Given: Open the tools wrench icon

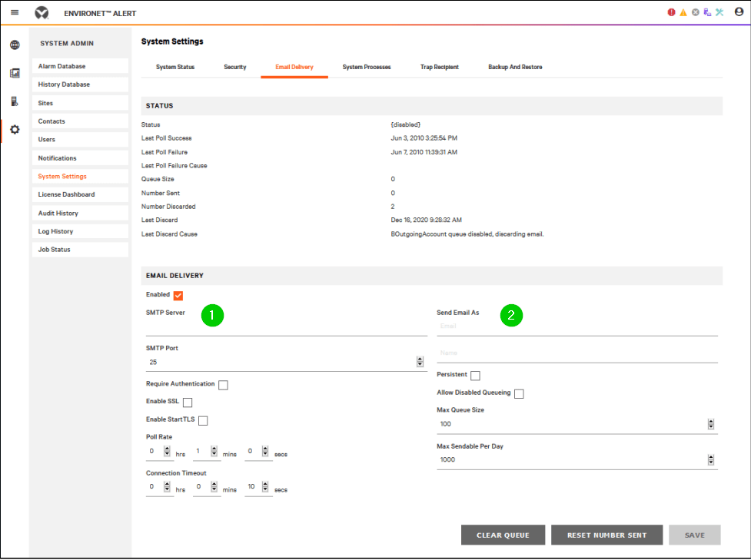Looking at the screenshot, I should point(719,12).
